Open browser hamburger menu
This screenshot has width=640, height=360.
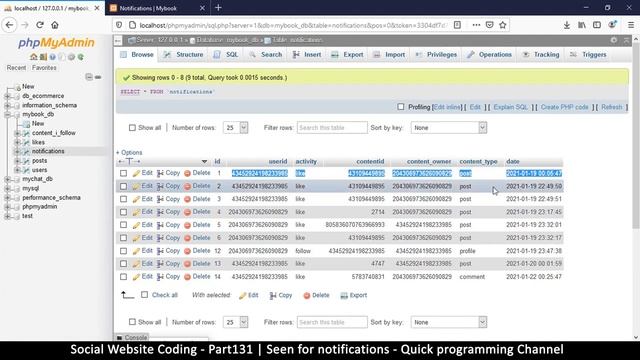[x=631, y=25]
